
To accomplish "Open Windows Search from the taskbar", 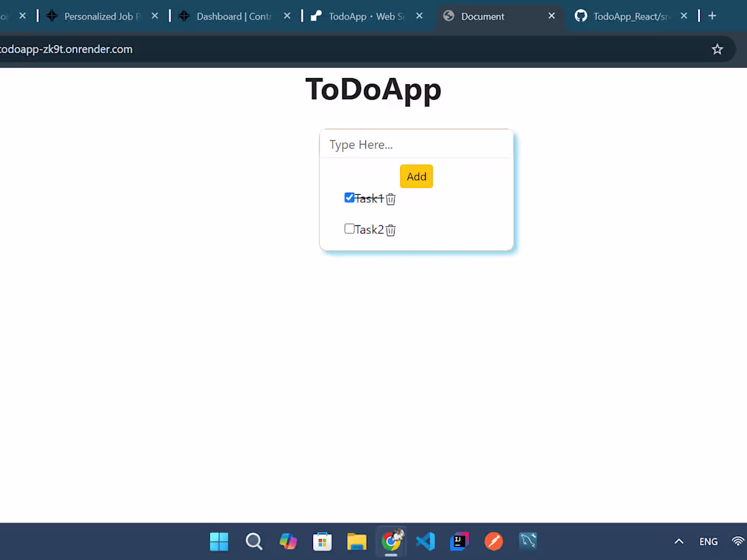I will (254, 541).
